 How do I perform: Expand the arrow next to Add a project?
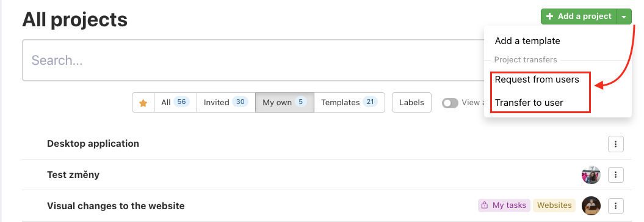tap(624, 17)
